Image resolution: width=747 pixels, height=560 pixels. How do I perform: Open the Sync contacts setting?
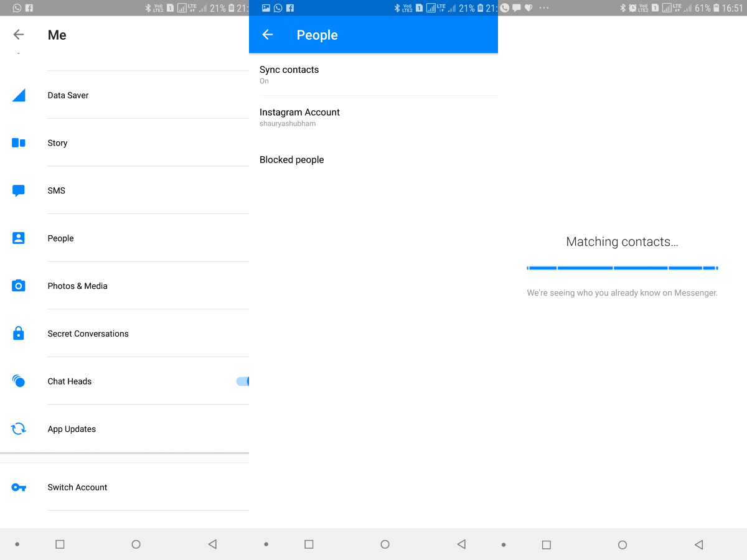pos(289,75)
